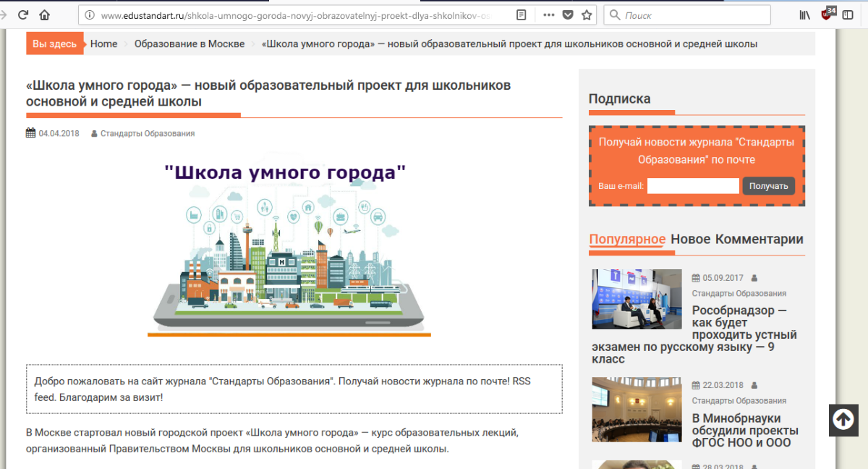The image size is (868, 469).
Task: Switch to the Комментарии tab
Action: [x=759, y=240]
